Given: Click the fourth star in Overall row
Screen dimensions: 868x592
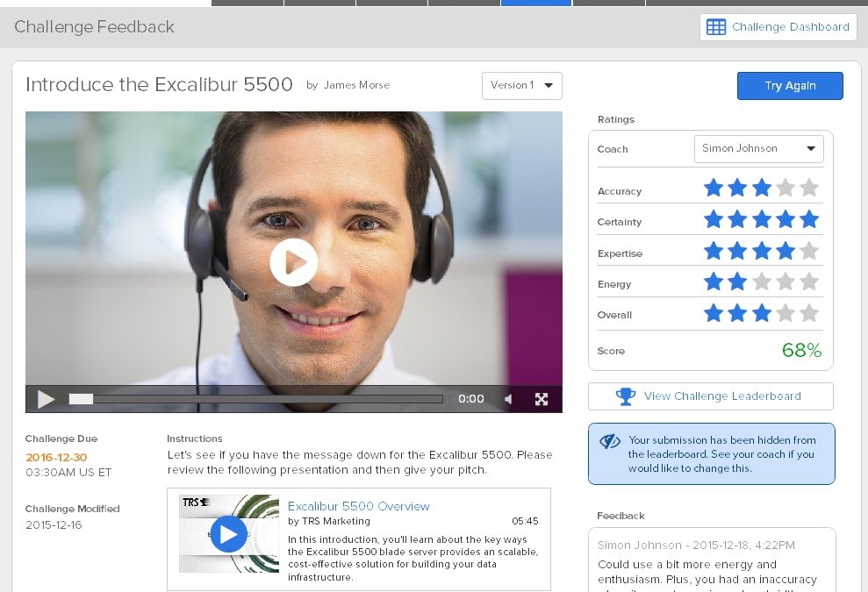Looking at the screenshot, I should pos(785,314).
